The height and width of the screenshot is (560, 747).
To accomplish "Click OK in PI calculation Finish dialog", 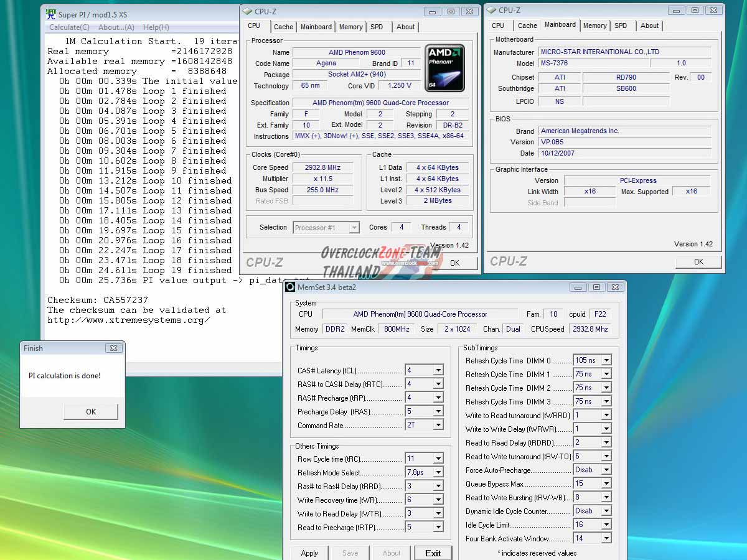I will 91,411.
